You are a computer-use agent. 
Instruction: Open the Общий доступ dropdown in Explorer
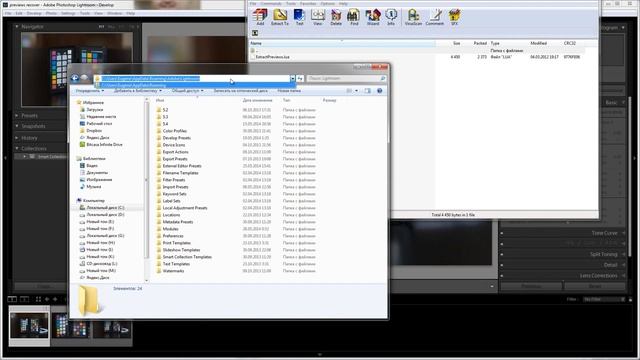(x=187, y=91)
